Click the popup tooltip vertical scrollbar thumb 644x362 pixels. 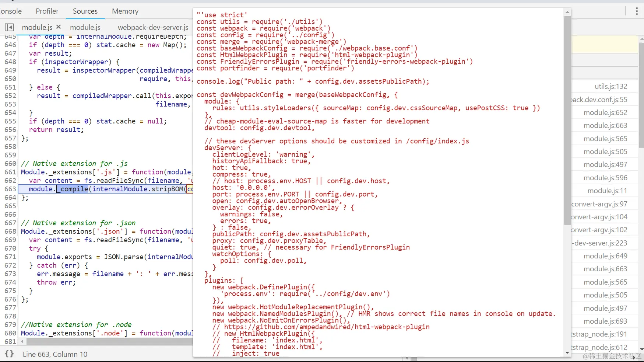pos(567,120)
